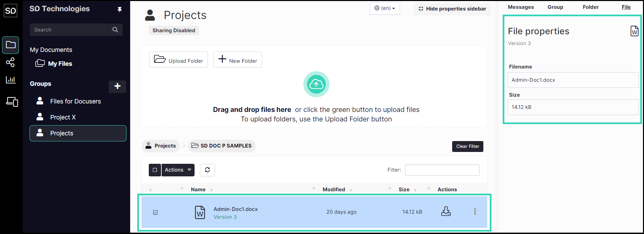The height and width of the screenshot is (234, 644).
Task: Click the Upload Folder button
Action: coord(178,60)
